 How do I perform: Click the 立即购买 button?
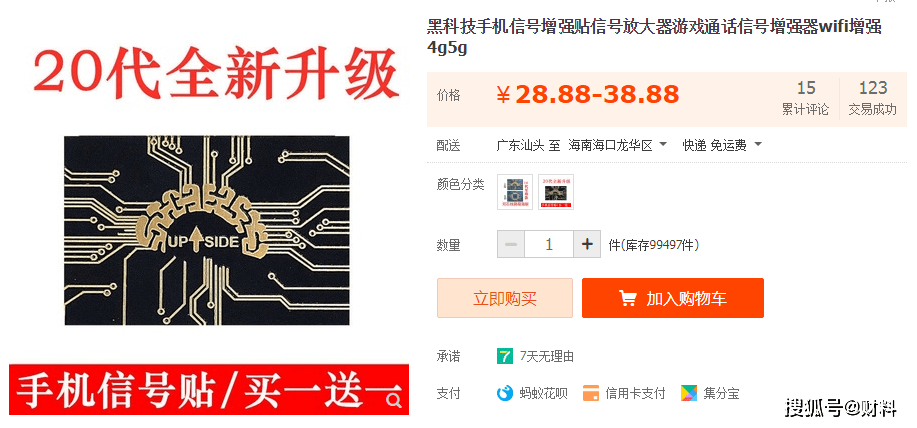pos(505,298)
